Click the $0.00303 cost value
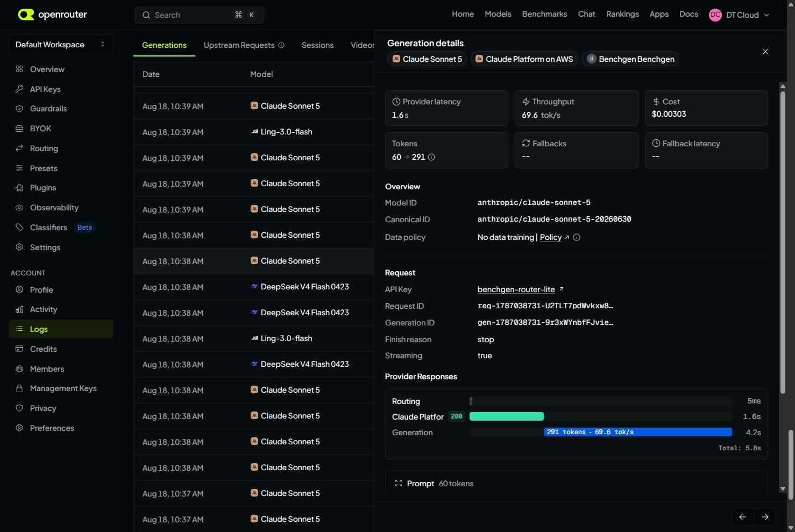Screen dimensions: 795x532 [669, 114]
